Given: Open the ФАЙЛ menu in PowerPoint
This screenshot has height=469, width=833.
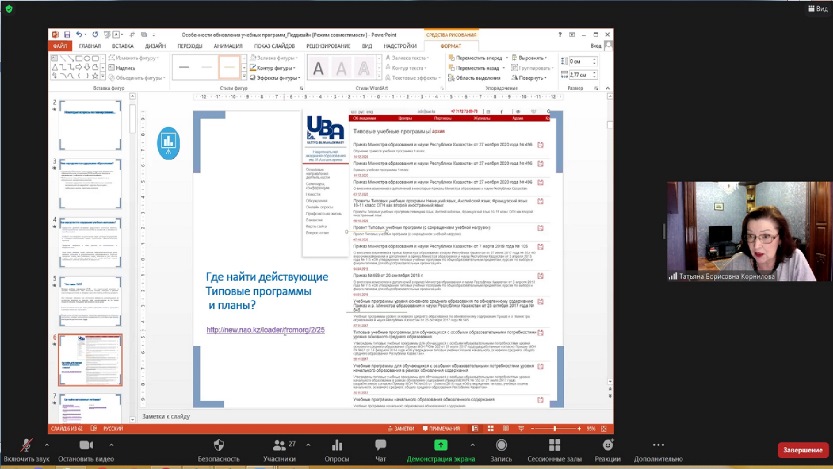Looking at the screenshot, I should click(x=59, y=45).
